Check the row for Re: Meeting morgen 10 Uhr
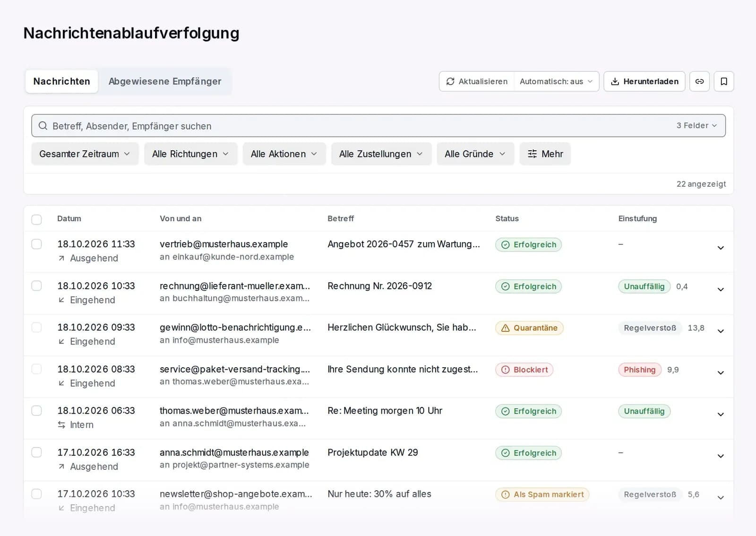This screenshot has width=756, height=536. point(36,410)
